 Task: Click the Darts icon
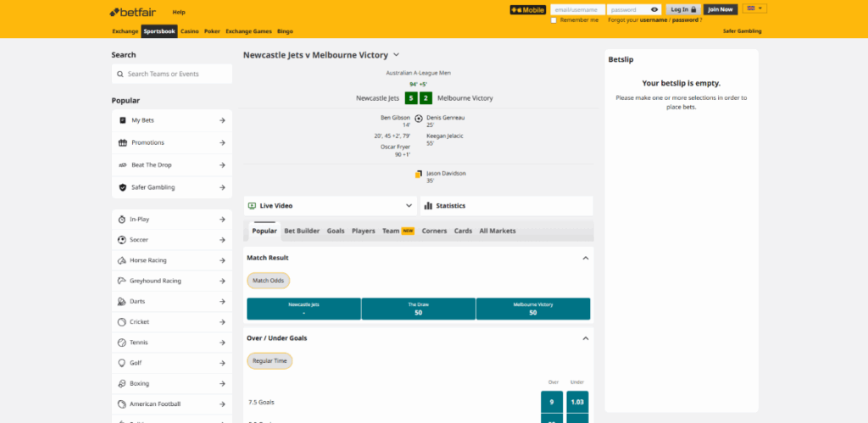click(x=122, y=301)
